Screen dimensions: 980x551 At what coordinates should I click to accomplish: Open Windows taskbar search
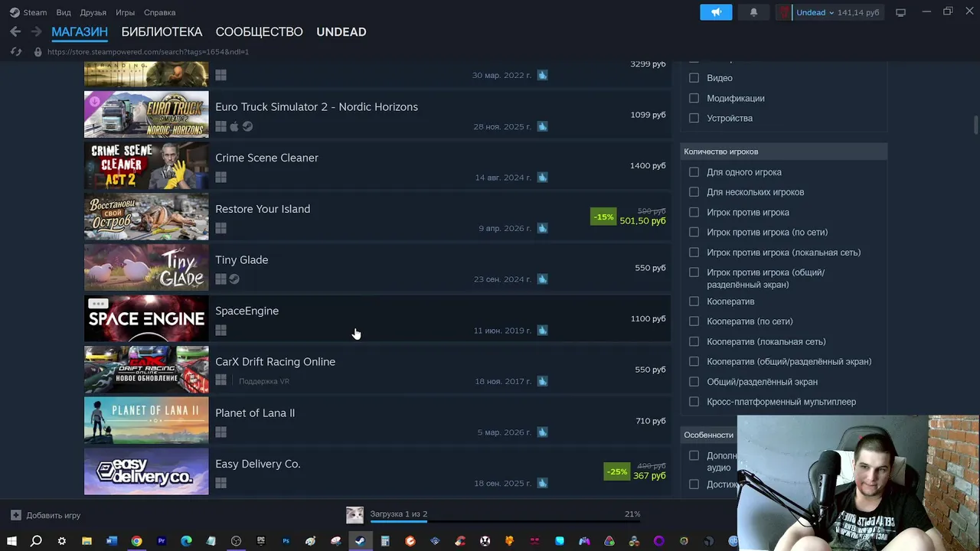point(36,541)
